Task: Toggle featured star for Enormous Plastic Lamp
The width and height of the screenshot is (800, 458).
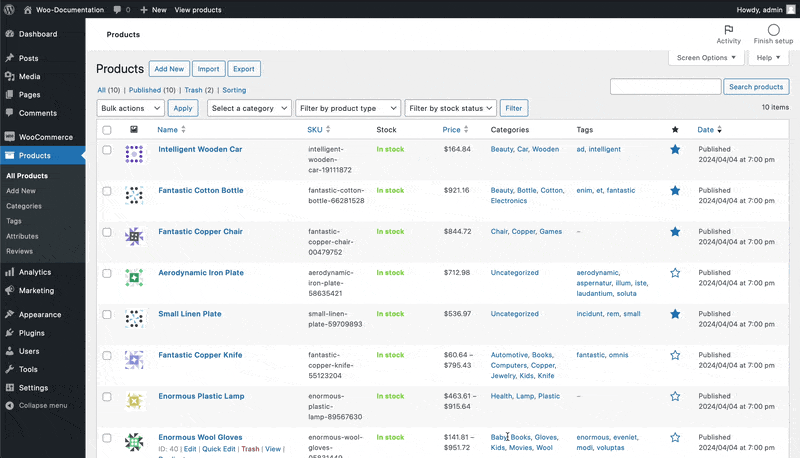Action: (x=675, y=396)
